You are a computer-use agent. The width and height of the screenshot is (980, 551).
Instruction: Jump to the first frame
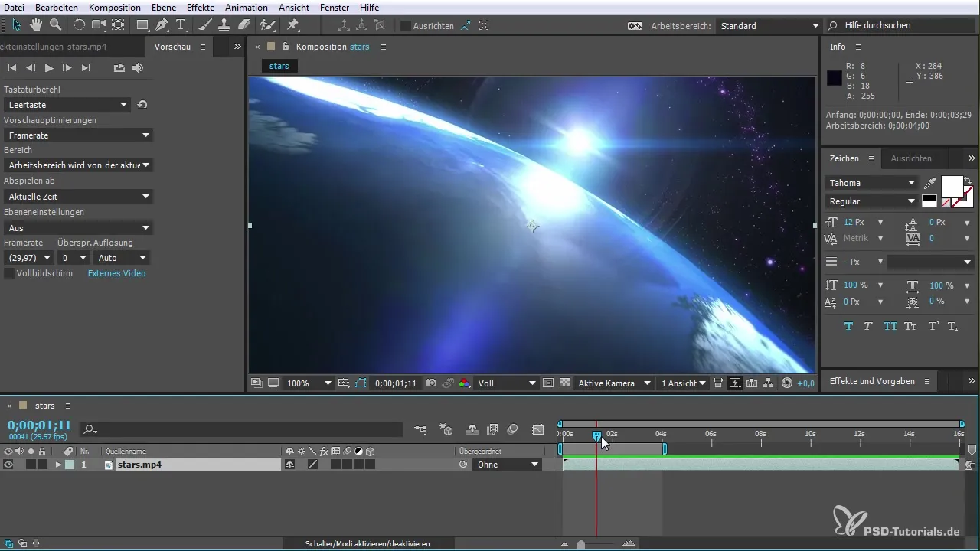click(11, 68)
